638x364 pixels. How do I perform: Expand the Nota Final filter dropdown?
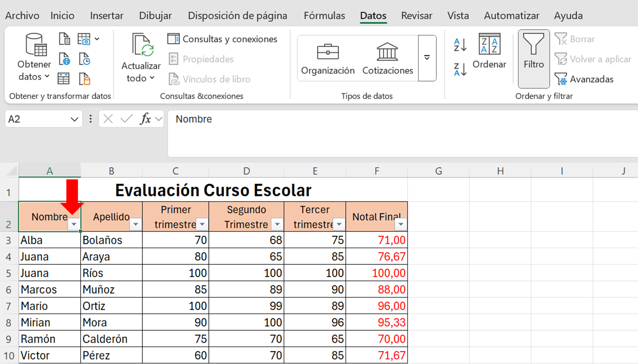[401, 225]
